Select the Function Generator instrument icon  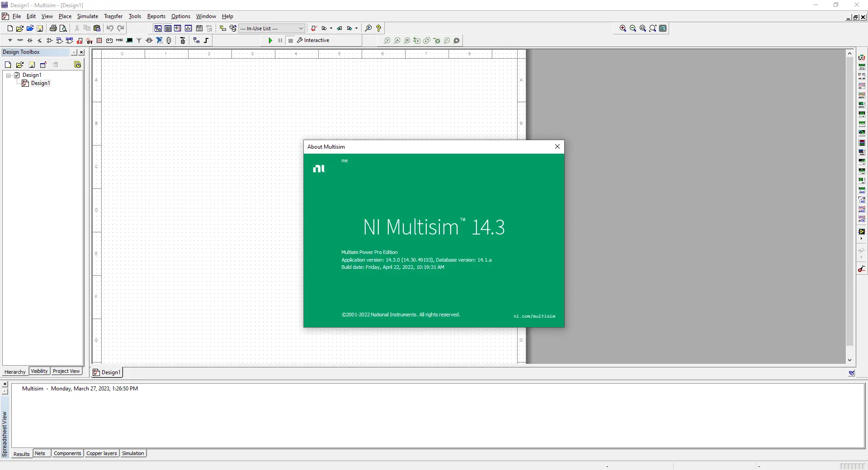pos(862,66)
